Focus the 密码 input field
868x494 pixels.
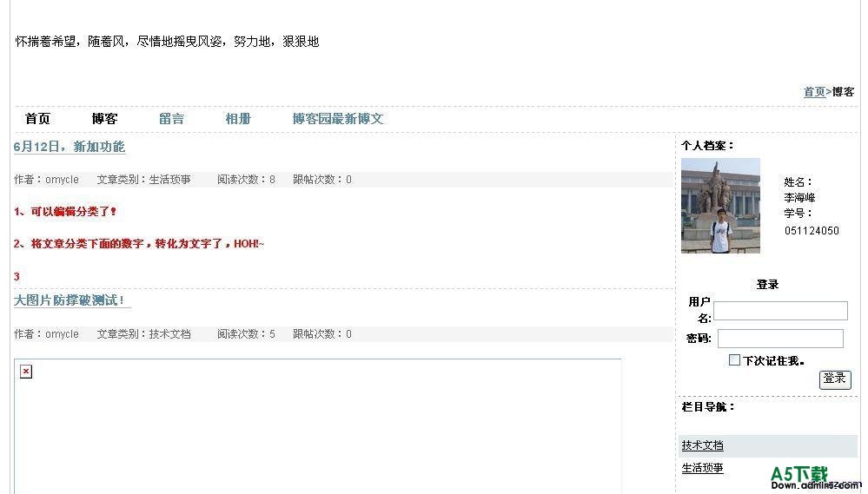point(780,339)
